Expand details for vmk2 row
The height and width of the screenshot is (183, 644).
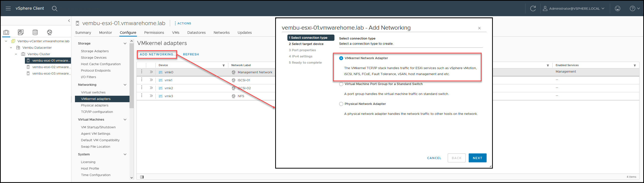click(151, 88)
